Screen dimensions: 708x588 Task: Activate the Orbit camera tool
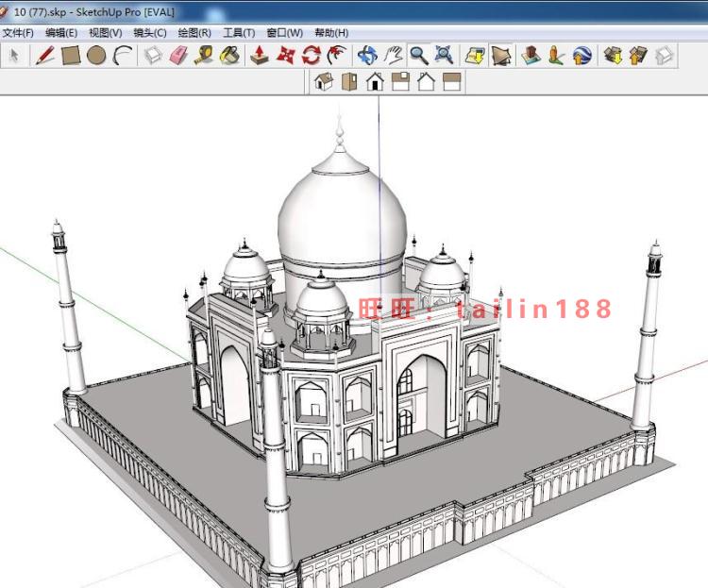(x=367, y=56)
